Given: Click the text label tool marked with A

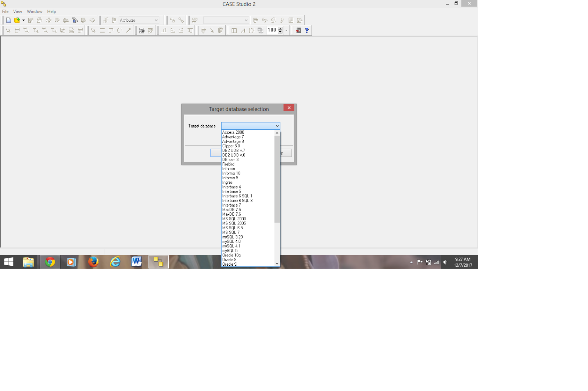Looking at the screenshot, I should coord(243,31).
